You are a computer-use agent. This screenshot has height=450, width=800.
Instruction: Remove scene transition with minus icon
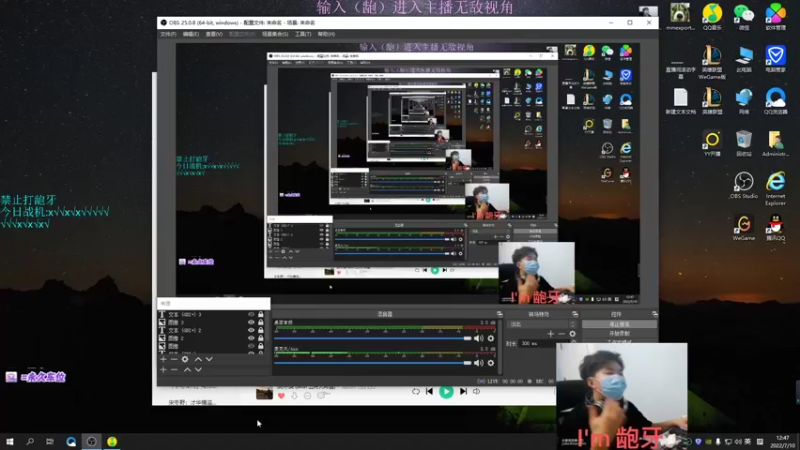[x=562, y=334]
